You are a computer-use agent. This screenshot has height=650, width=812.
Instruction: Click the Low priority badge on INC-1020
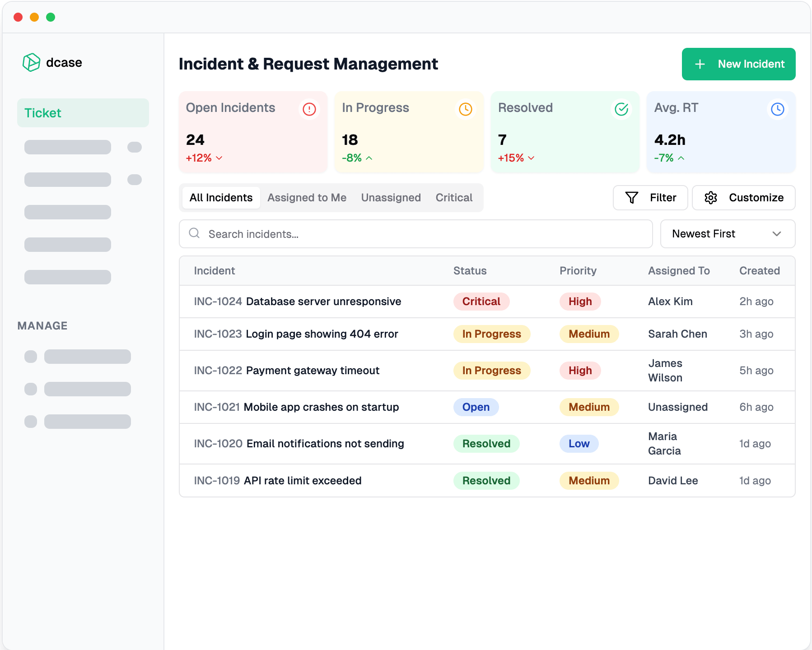pyautogui.click(x=579, y=444)
